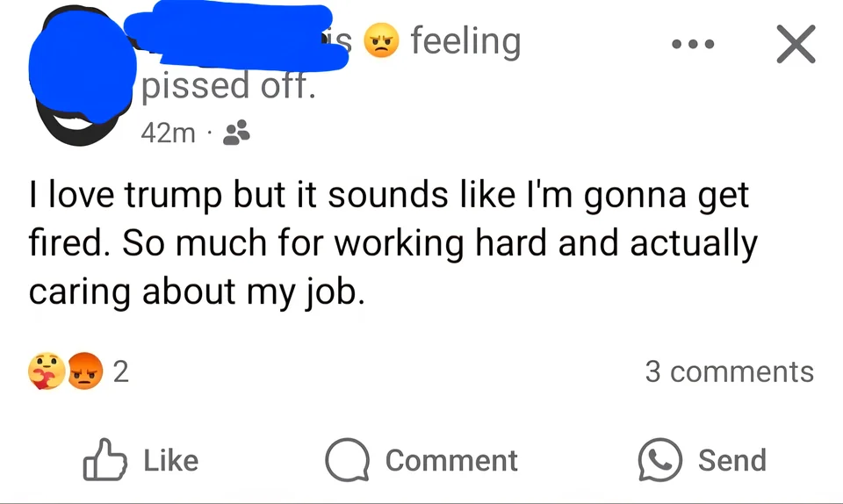The image size is (843, 504).
Task: Click the post text about getting fired
Action: (393, 243)
